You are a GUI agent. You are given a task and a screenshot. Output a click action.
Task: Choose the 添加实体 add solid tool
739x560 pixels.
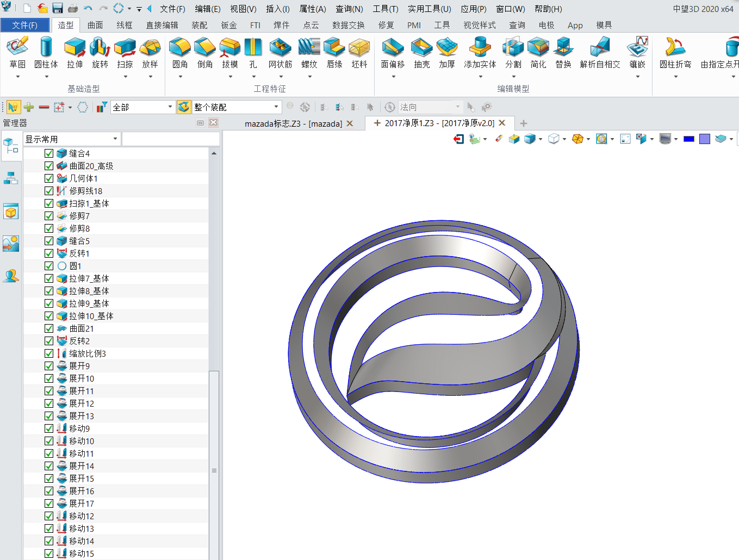480,53
